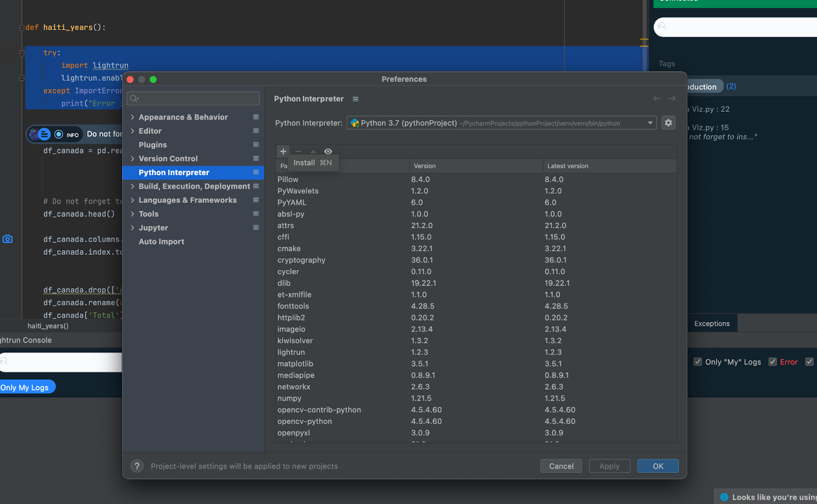Open the help question mark button
Image resolution: width=817 pixels, height=504 pixels.
click(x=136, y=466)
